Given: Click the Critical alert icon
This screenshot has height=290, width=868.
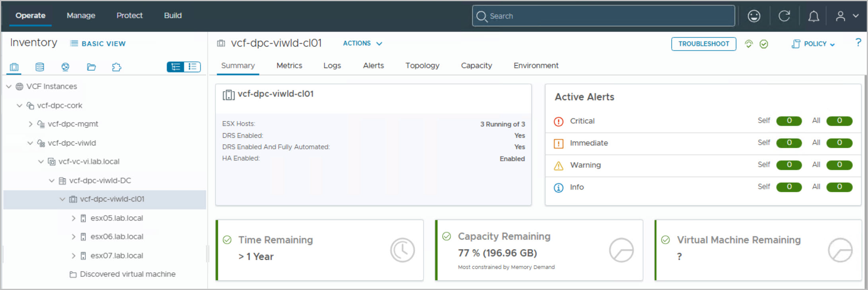Looking at the screenshot, I should point(559,121).
